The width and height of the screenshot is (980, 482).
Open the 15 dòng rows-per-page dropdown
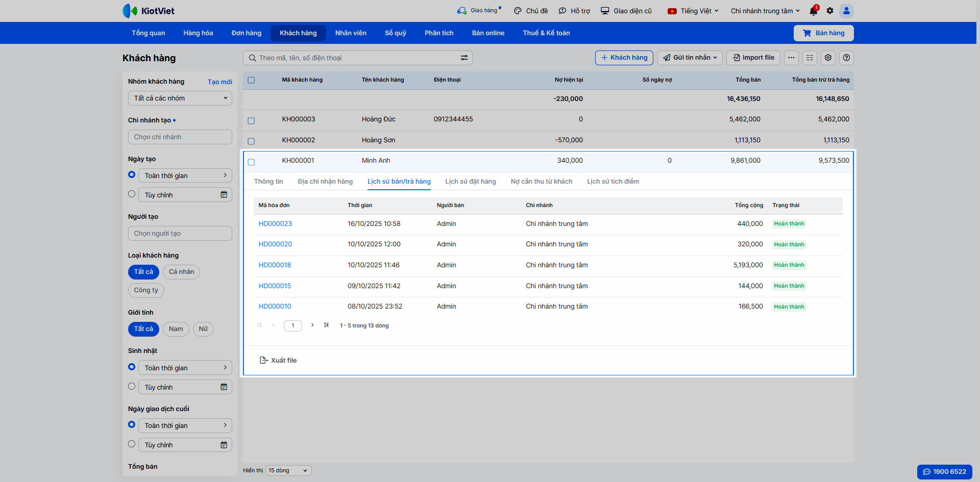click(288, 470)
